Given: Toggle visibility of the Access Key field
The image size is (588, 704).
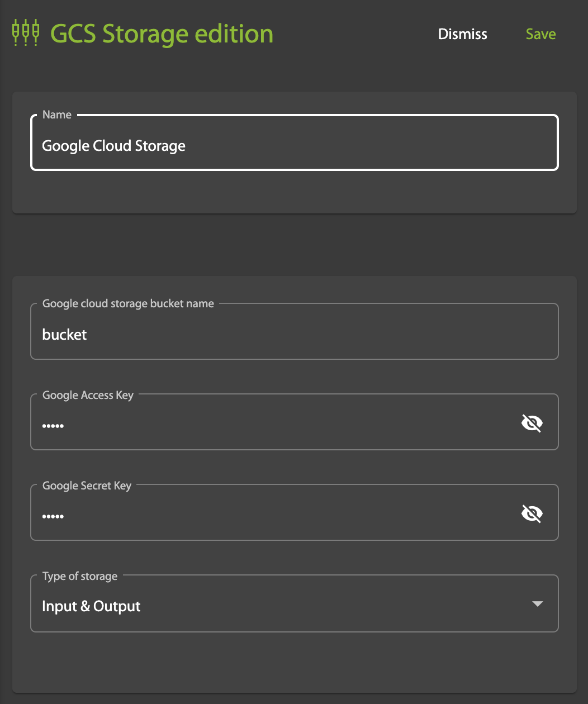Looking at the screenshot, I should point(532,422).
